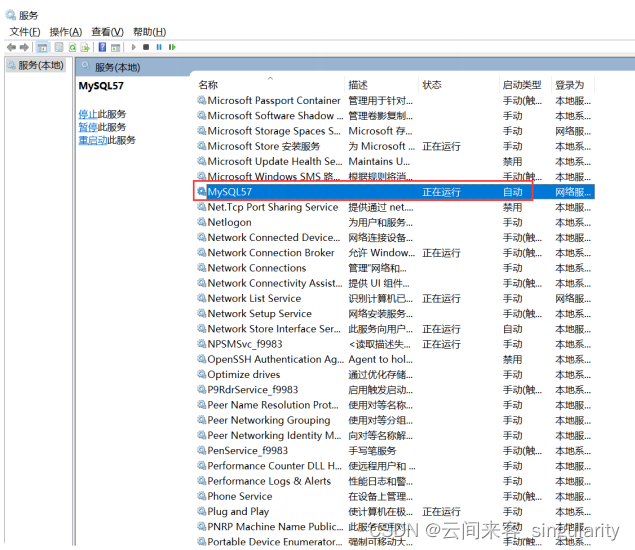This screenshot has width=635, height=550.
Task: Select Microsoft Storage Spaces service row
Action: click(395, 131)
